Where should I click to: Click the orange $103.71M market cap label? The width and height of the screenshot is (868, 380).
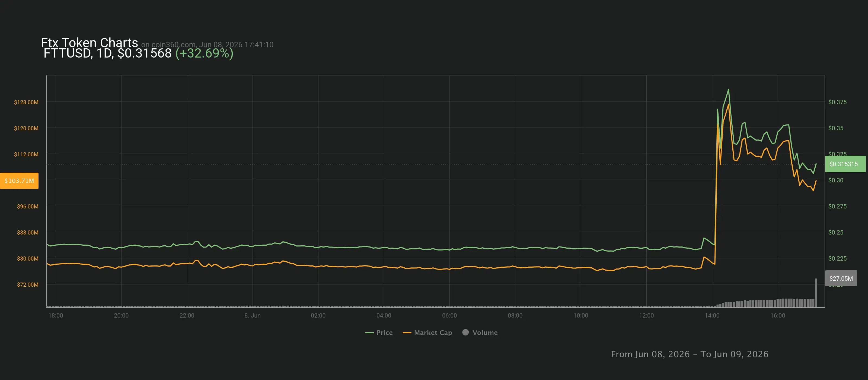(19, 181)
